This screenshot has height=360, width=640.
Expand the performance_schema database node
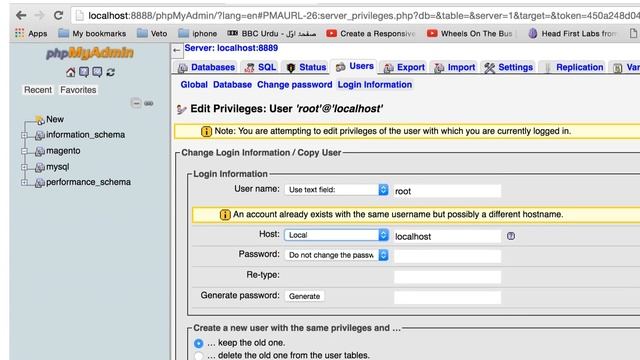(24, 182)
